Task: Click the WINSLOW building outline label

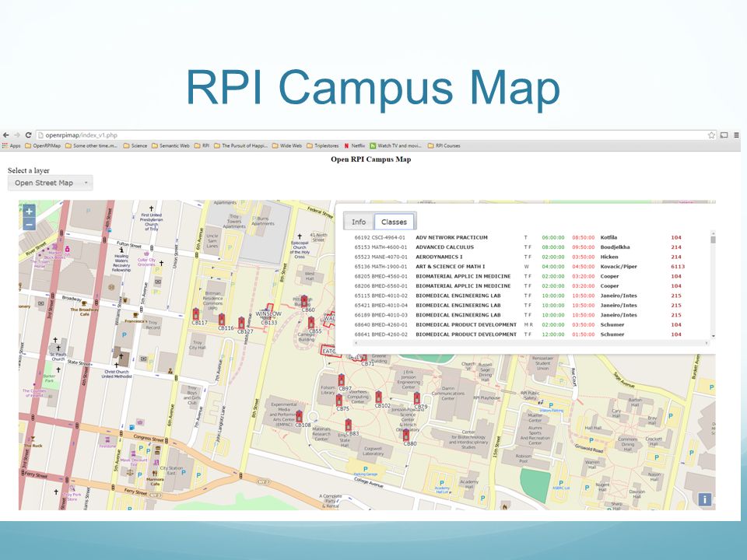Action: pyautogui.click(x=268, y=313)
